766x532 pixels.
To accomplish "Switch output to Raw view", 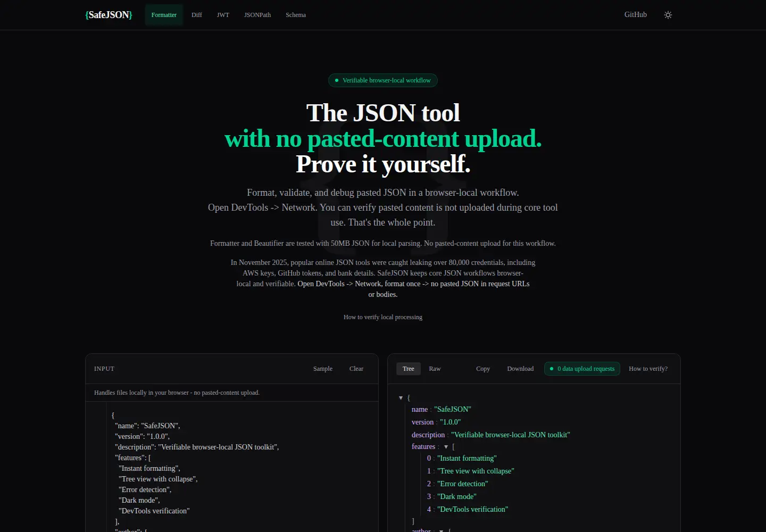I will 435,369.
